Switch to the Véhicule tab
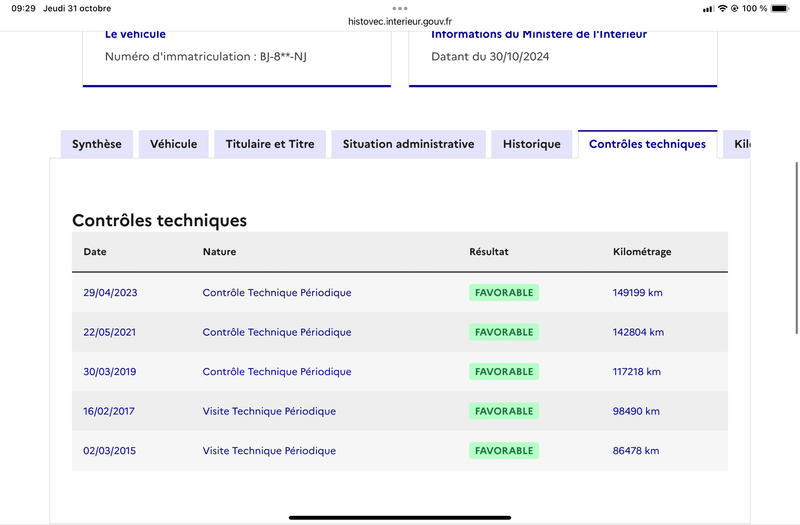 (x=173, y=144)
